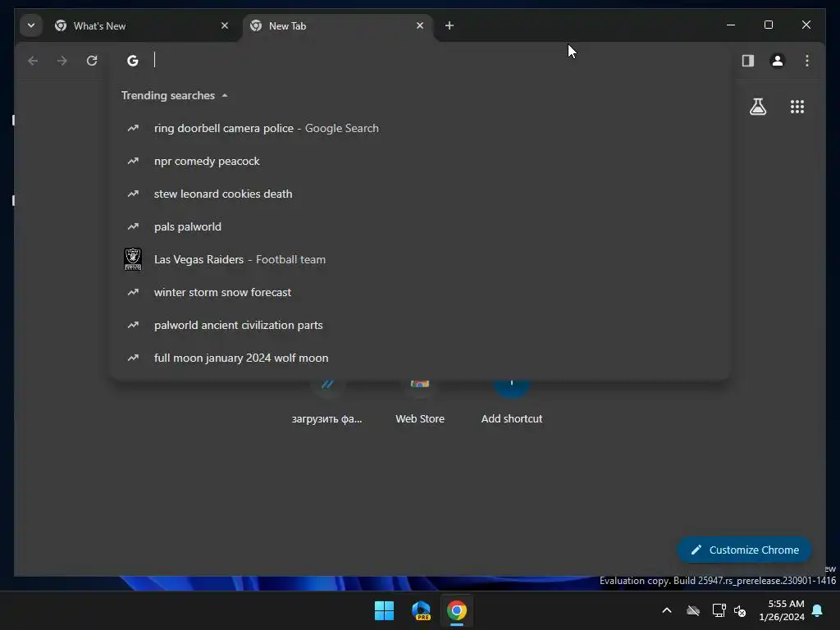The height and width of the screenshot is (630, 840).
Task: Maximize the Chrome window
Action: (768, 25)
